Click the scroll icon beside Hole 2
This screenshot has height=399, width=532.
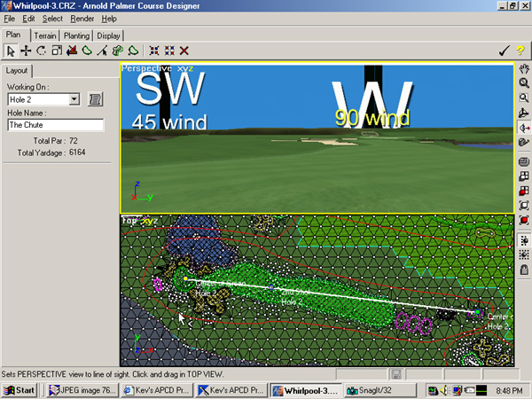pos(96,99)
